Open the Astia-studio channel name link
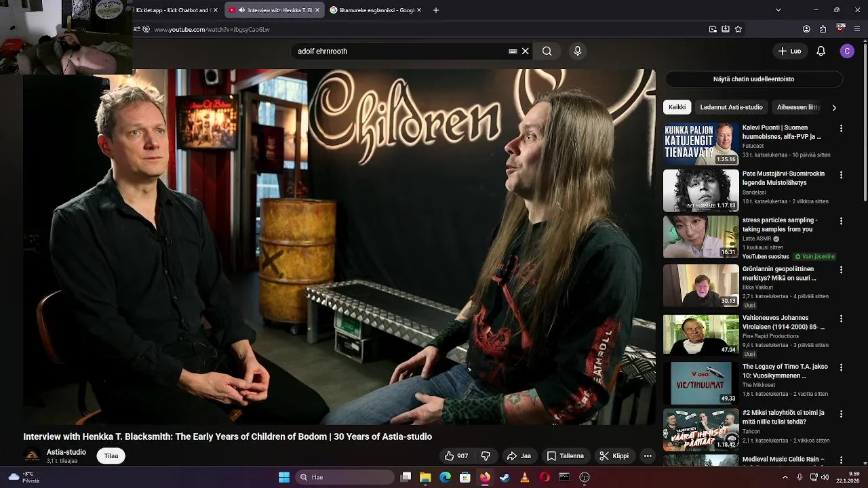 point(66,452)
